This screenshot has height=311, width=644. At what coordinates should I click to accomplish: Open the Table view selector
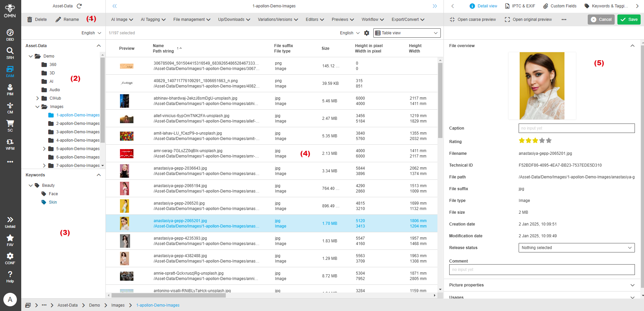(406, 33)
